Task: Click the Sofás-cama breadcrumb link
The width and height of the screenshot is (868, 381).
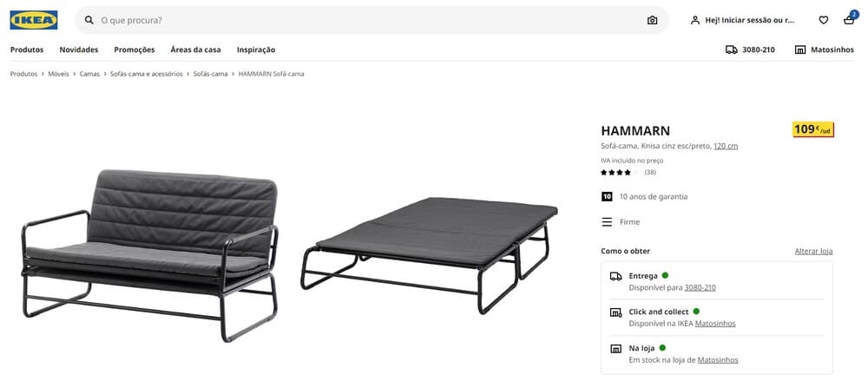Action: coord(210,74)
